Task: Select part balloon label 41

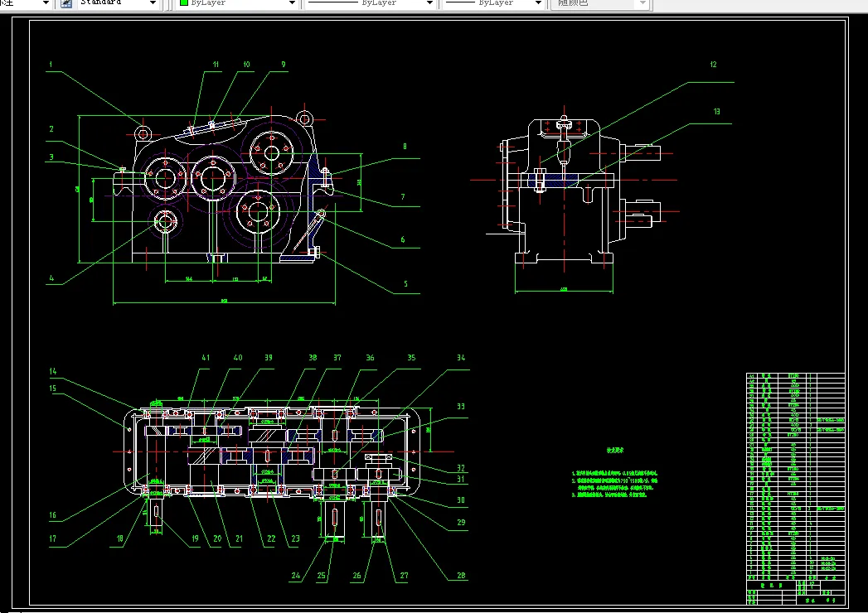Action: pyautogui.click(x=206, y=357)
